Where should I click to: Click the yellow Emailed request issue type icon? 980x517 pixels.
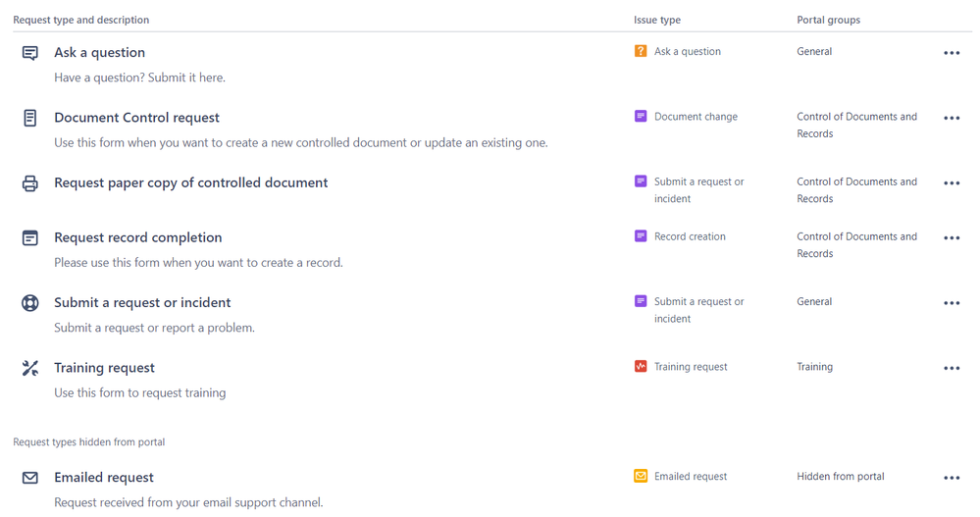[x=641, y=476]
